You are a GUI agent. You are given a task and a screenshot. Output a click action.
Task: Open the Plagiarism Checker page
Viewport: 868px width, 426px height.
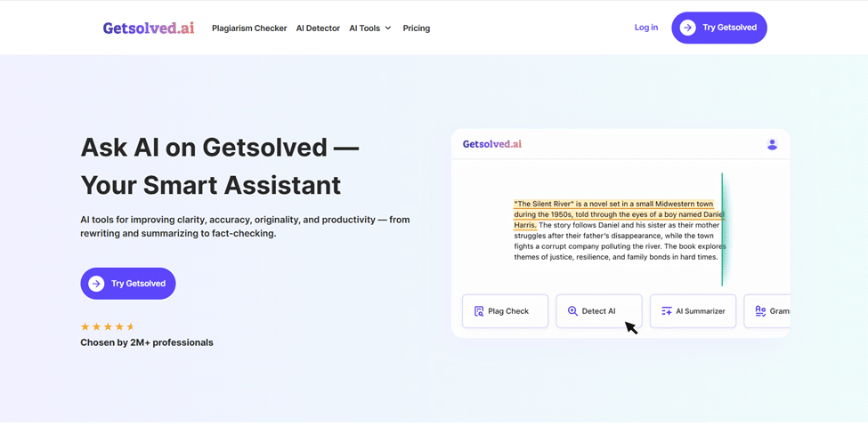click(249, 28)
